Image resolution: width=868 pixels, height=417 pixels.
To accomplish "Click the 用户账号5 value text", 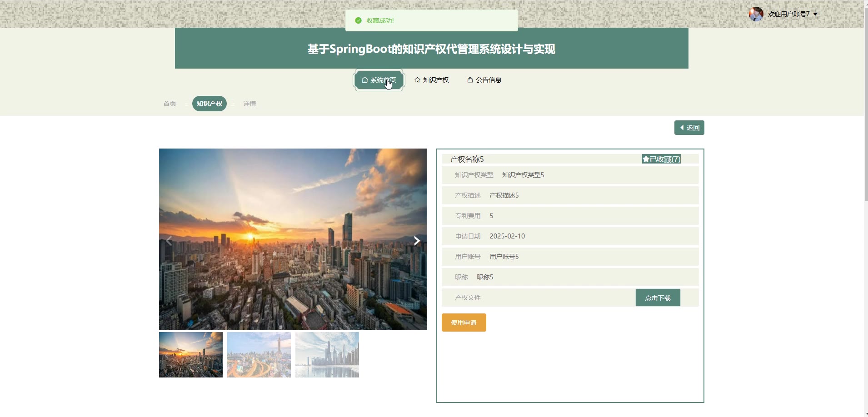I will point(504,257).
